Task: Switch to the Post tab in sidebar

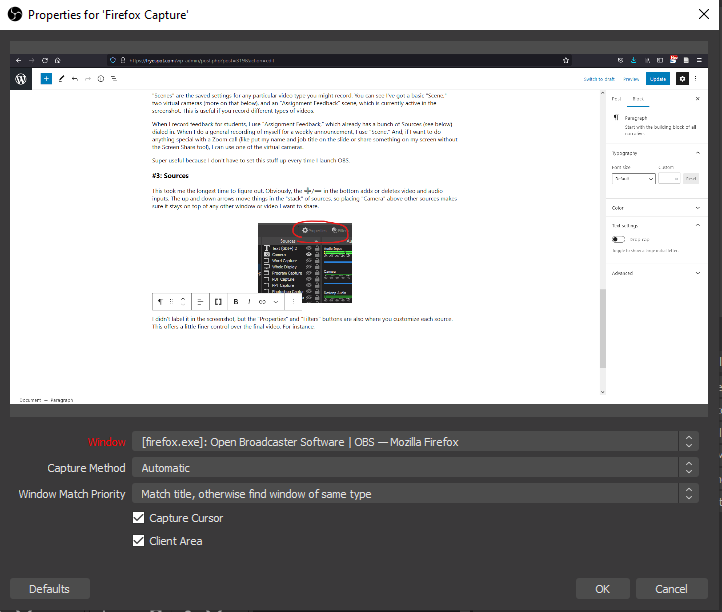Action: (x=617, y=99)
